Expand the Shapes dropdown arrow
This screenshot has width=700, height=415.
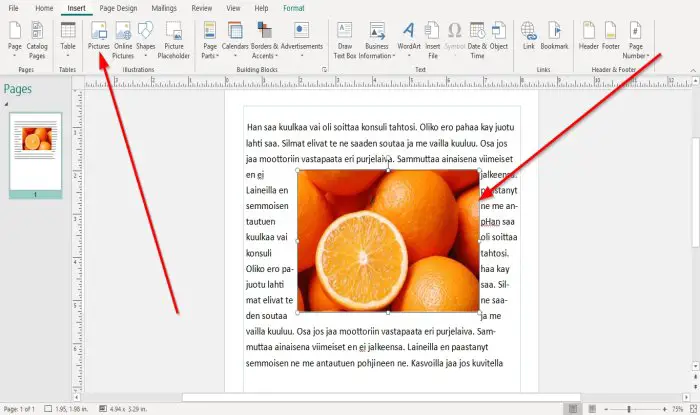pyautogui.click(x=146, y=56)
